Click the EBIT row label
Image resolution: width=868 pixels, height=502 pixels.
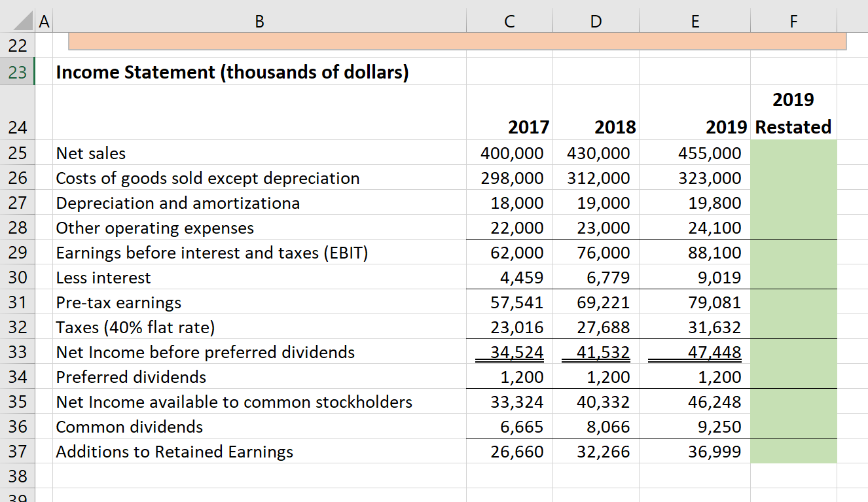click(x=212, y=253)
